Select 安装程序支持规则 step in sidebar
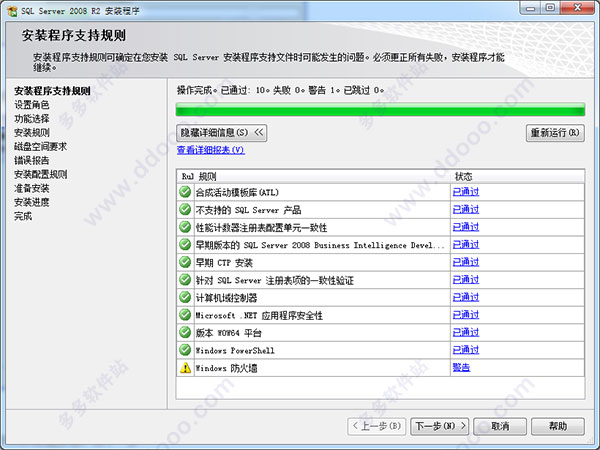Viewport: 600px width, 450px height. coord(52,91)
